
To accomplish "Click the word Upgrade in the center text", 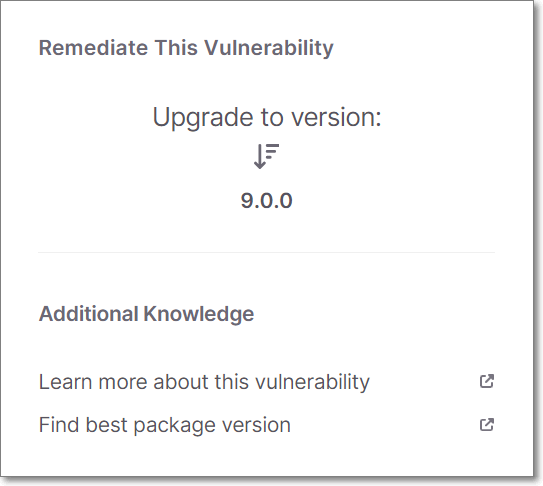I will [203, 118].
